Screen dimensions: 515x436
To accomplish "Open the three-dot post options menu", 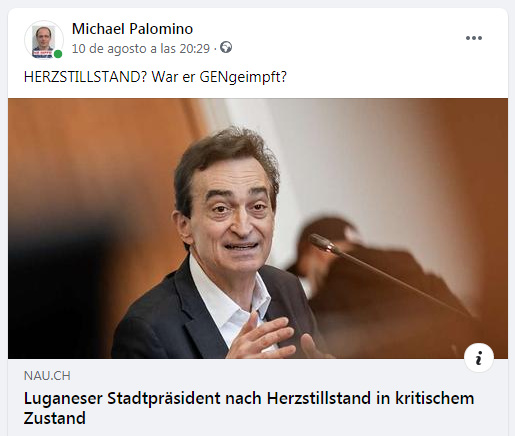I will (x=474, y=38).
